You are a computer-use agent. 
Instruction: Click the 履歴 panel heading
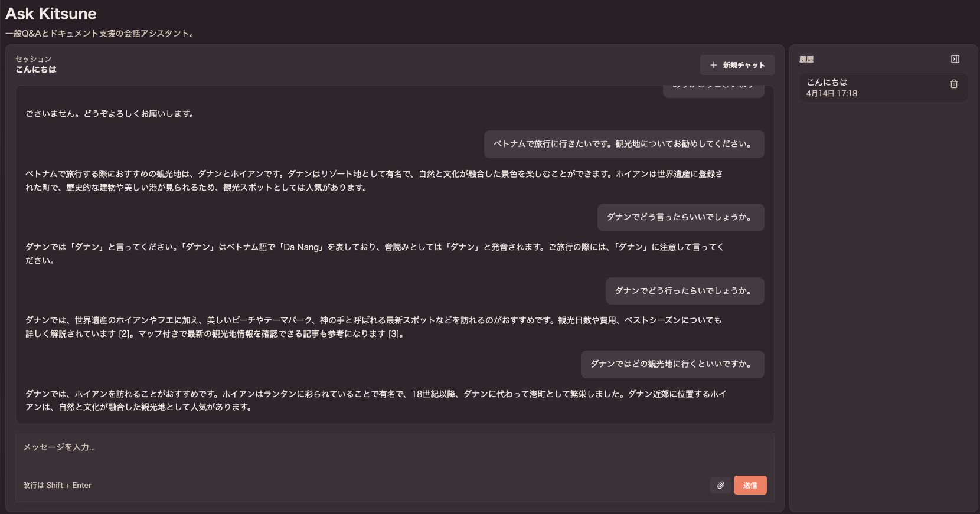806,59
